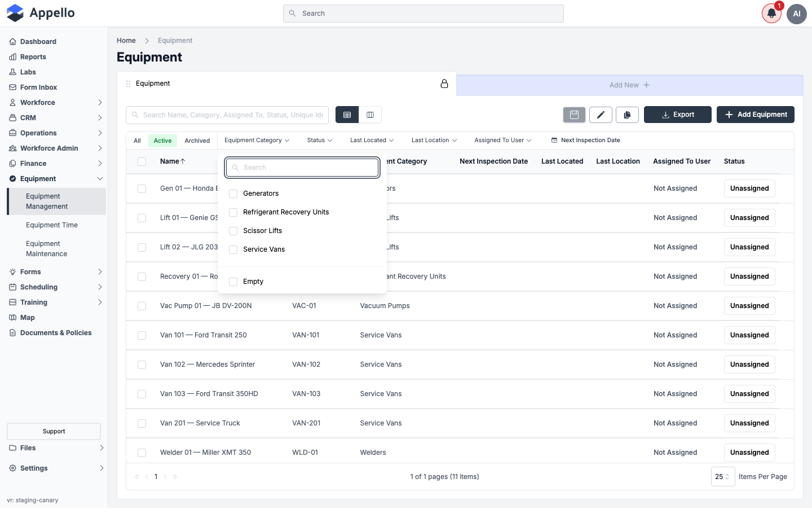
Task: Select the Welder 01 row checkbox
Action: [142, 453]
